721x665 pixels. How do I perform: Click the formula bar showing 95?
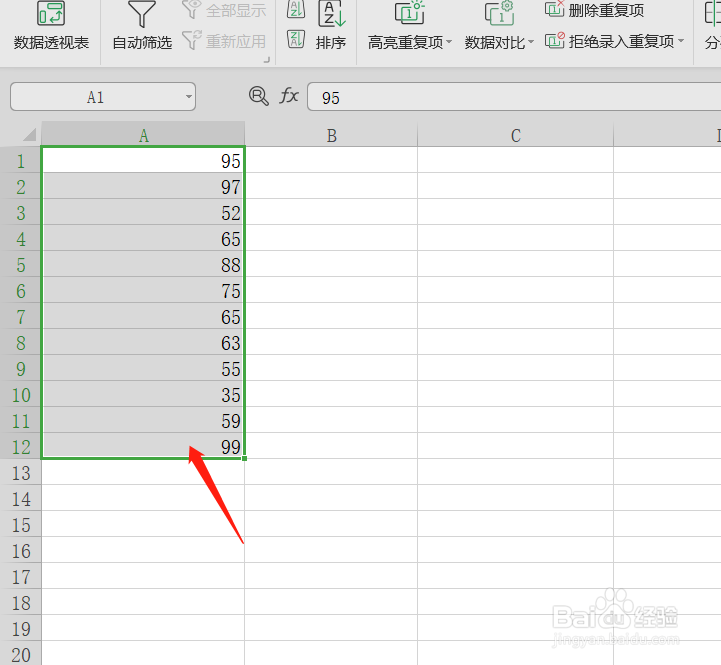coord(514,97)
